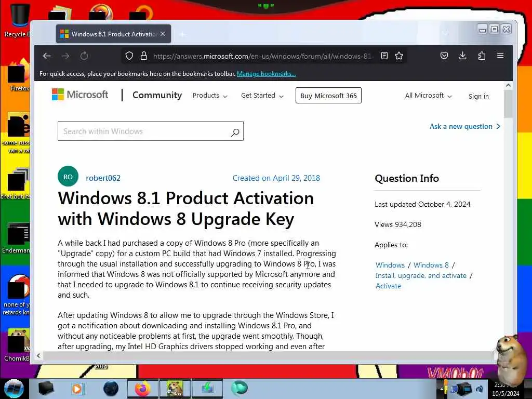This screenshot has height=399, width=532.
Task: Open the media player taskbar icon
Action: (77, 389)
